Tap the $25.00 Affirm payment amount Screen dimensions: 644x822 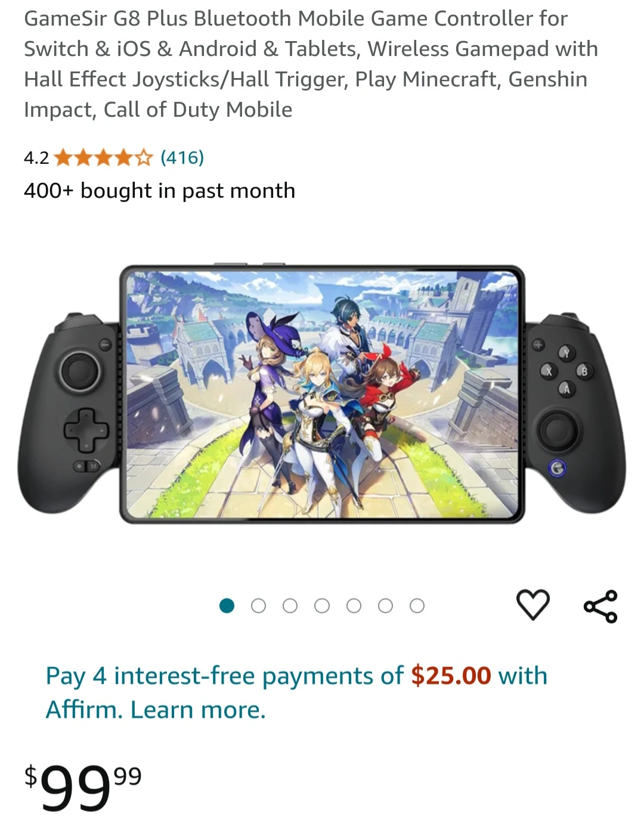[x=451, y=676]
